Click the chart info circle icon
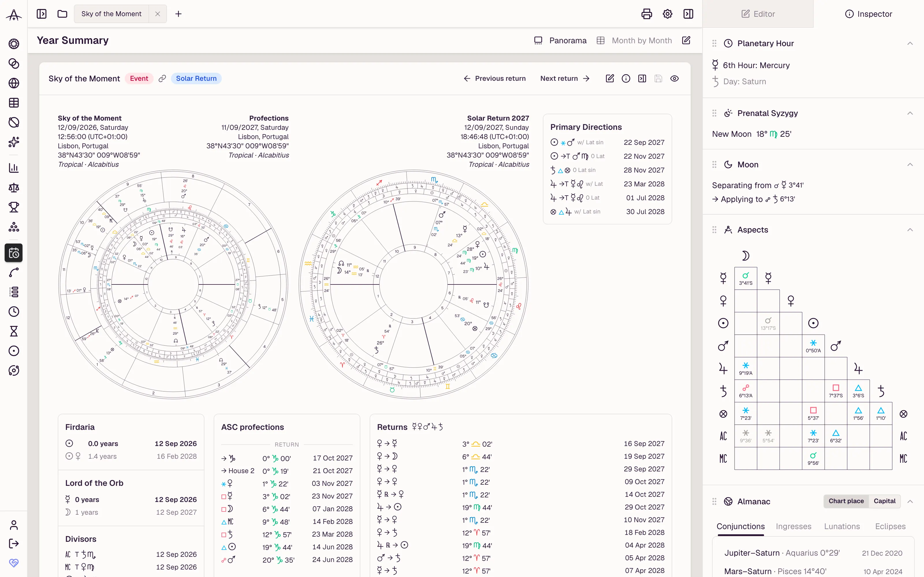This screenshot has height=577, width=924. [x=626, y=78]
